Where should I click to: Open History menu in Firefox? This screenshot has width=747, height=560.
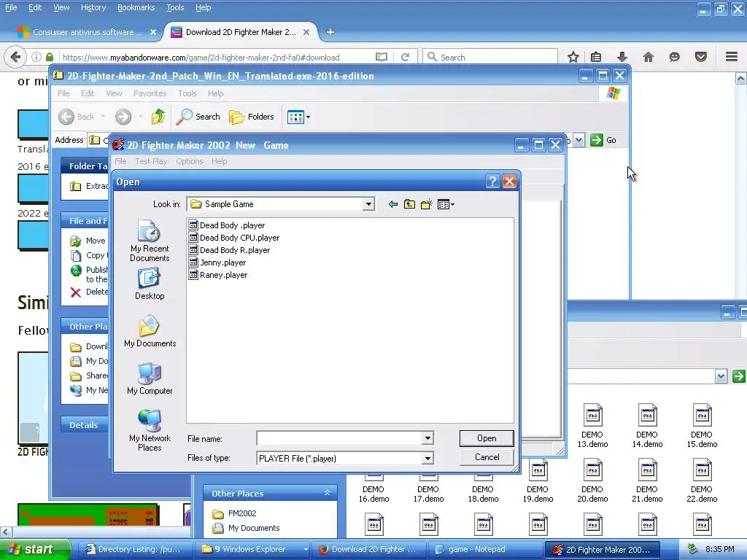click(x=93, y=7)
